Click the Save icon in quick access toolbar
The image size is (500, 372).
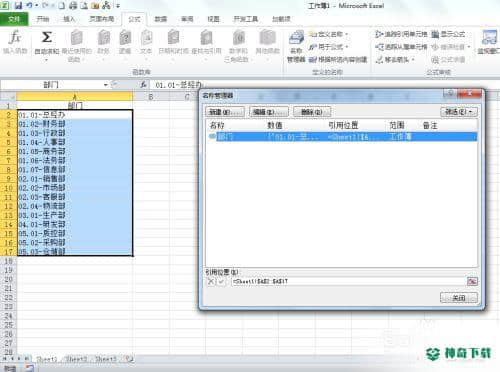tap(18, 5)
